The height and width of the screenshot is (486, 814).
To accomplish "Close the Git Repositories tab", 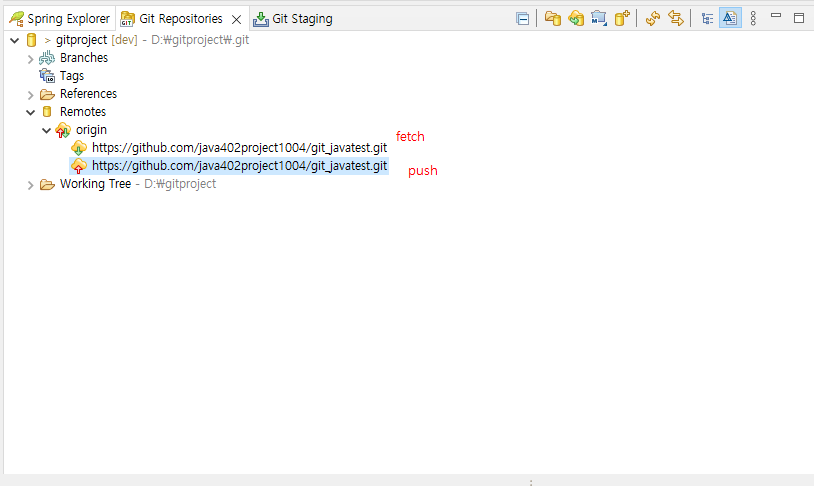I will pos(236,19).
